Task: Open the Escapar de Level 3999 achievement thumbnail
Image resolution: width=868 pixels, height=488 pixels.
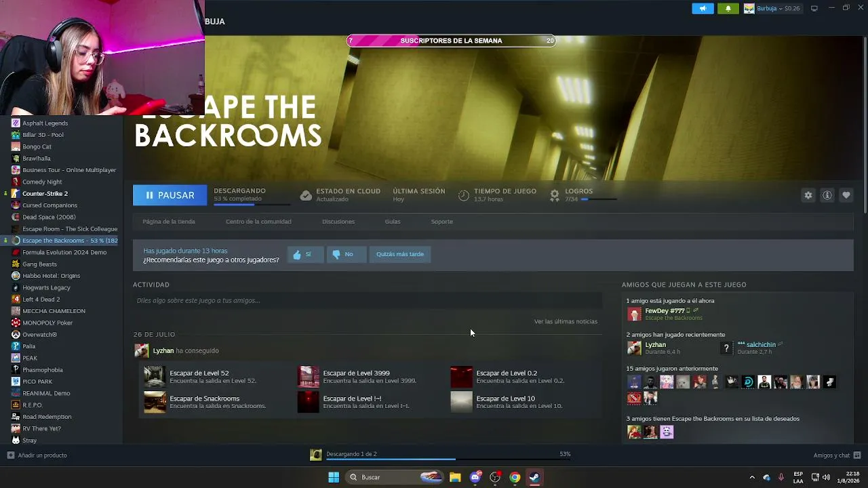Action: click(x=308, y=376)
